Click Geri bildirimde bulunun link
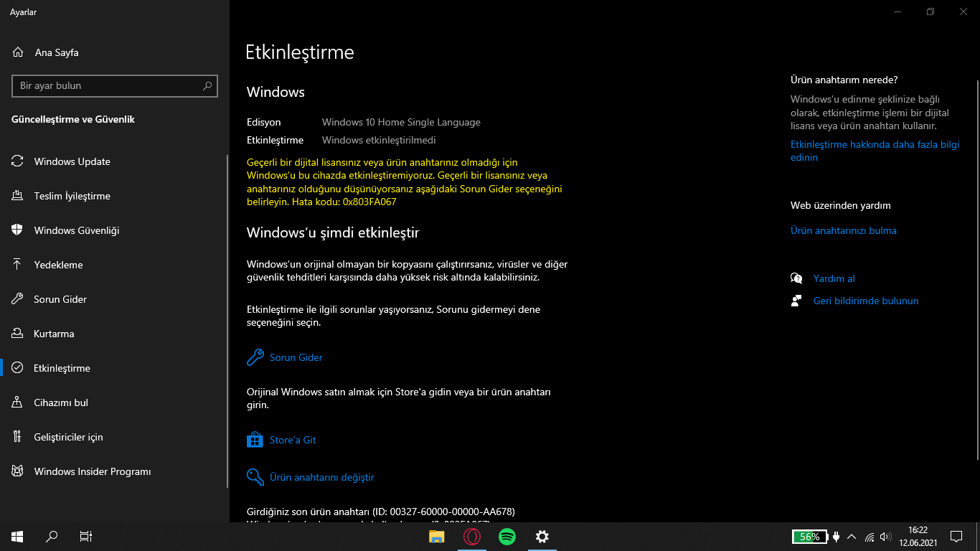The height and width of the screenshot is (551, 980). (854, 301)
